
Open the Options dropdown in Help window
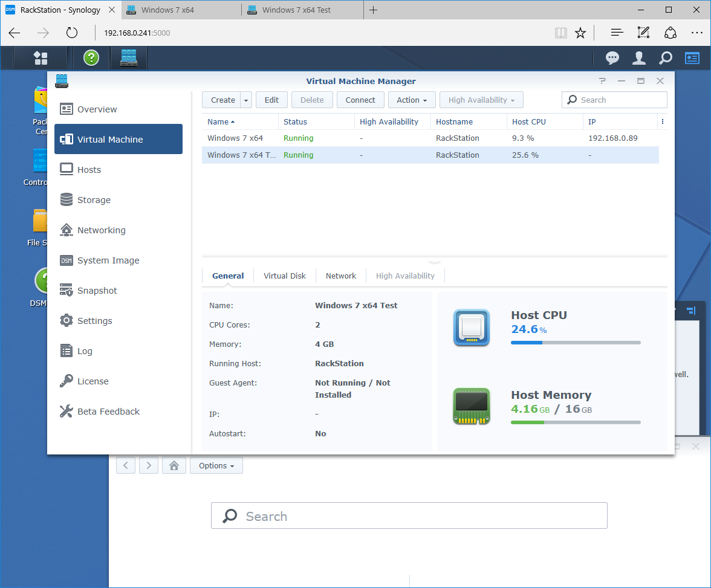pos(216,465)
